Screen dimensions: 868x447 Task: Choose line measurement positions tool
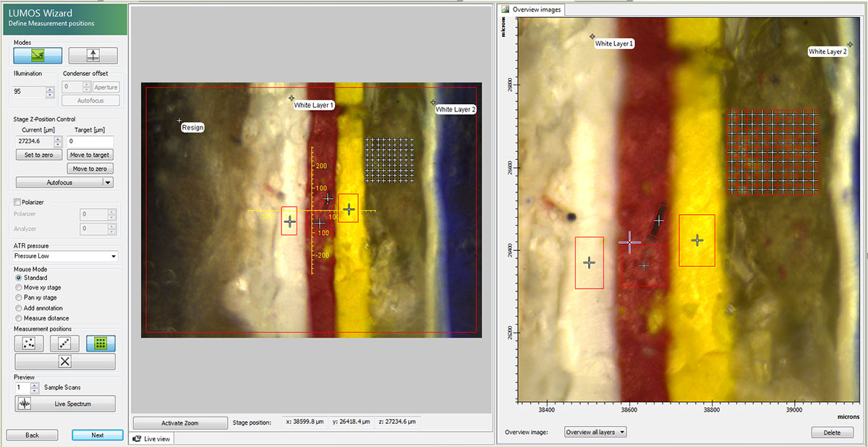tap(65, 343)
